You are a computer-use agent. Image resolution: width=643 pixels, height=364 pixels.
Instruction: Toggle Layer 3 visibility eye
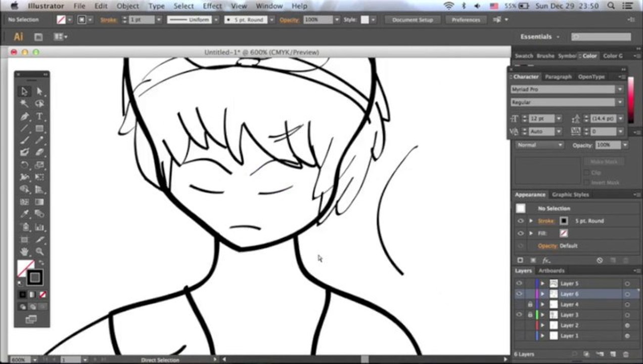pos(519,314)
